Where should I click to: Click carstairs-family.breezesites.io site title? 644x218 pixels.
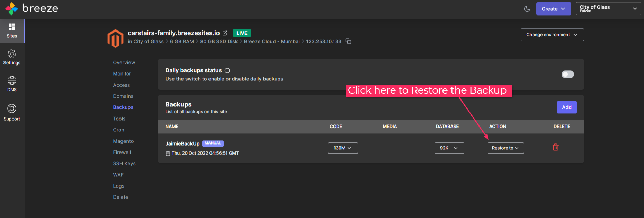pos(174,33)
